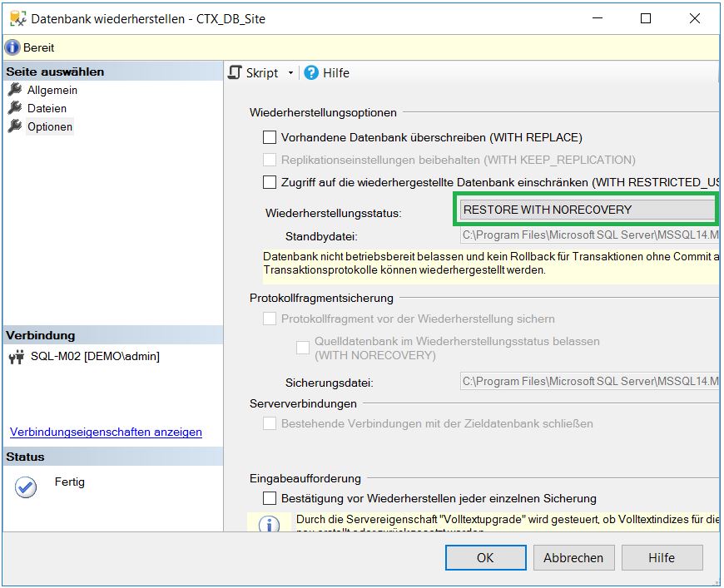Screen dimensions: 724x588
Task: Select the Allgemein page
Action: click(53, 90)
